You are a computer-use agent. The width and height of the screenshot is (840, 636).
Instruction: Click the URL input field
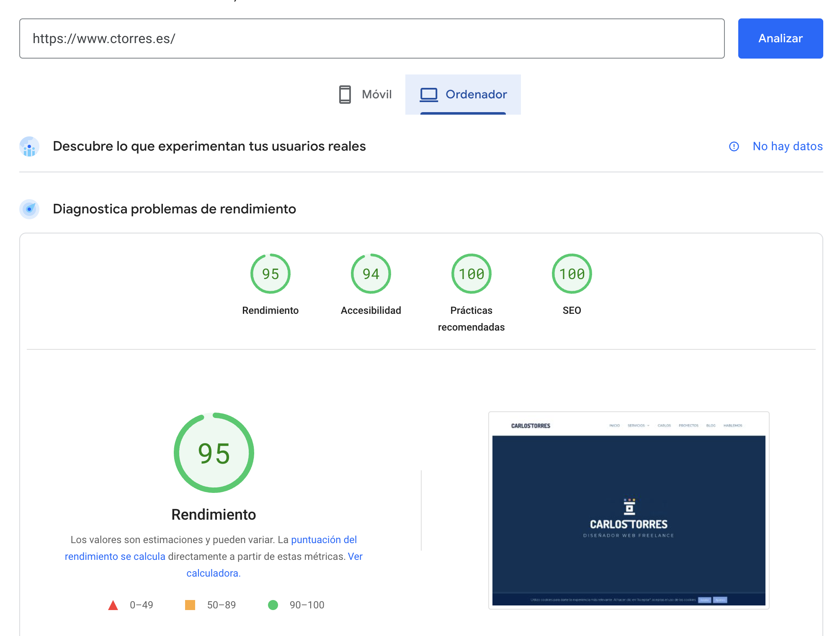click(371, 38)
